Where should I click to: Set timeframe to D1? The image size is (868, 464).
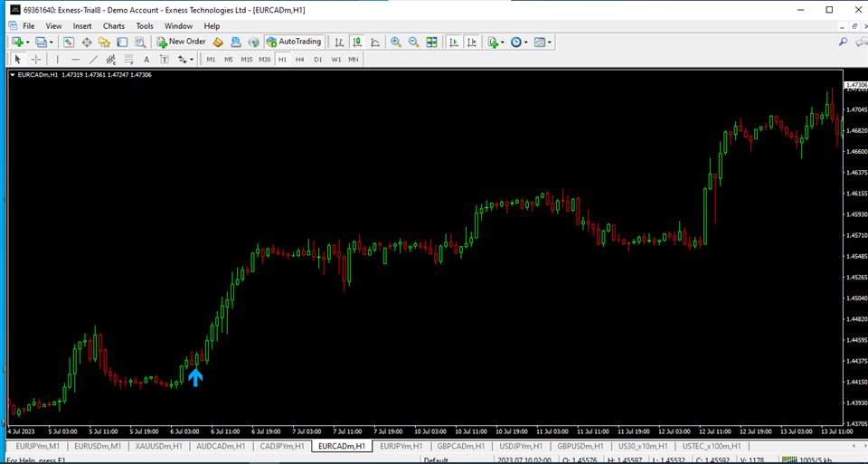[317, 60]
